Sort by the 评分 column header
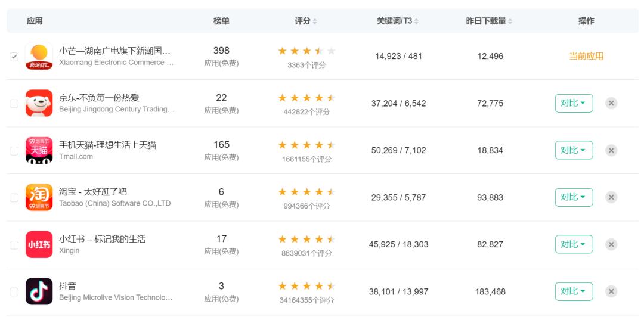This screenshot has width=644, height=317. (x=305, y=21)
